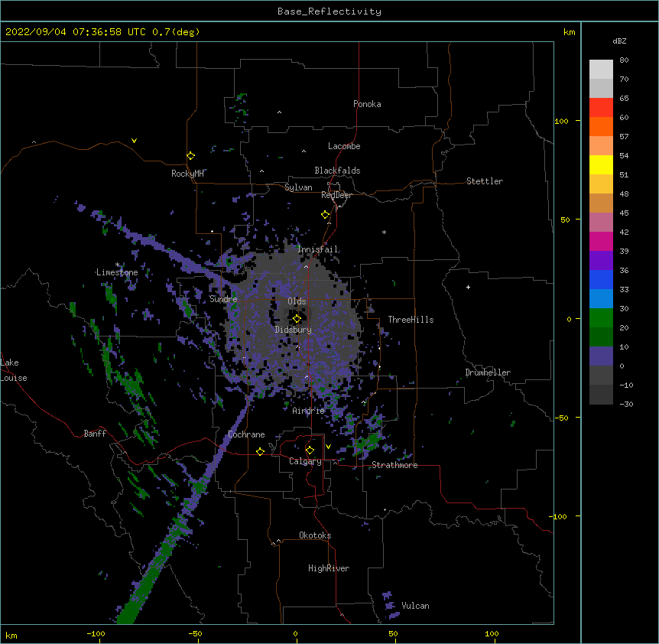
Task: Click the Cochrane town label
Action: pyautogui.click(x=246, y=434)
